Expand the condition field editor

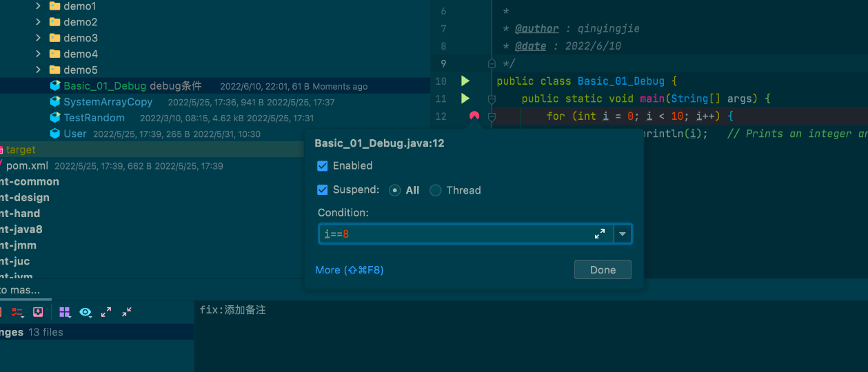click(x=600, y=234)
